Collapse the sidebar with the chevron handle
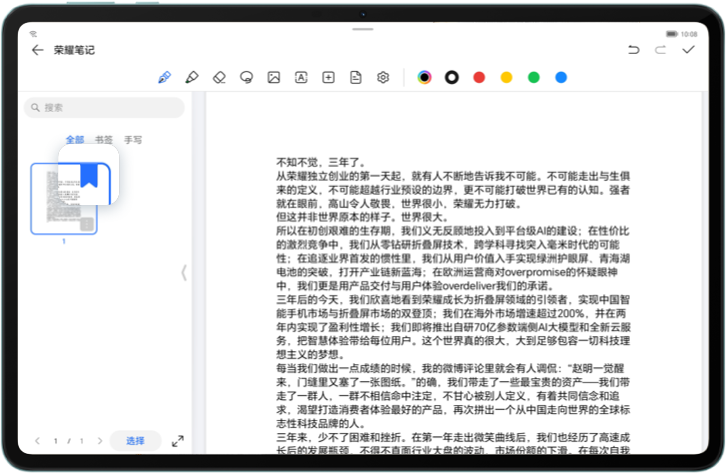The image size is (726, 474). tap(184, 273)
